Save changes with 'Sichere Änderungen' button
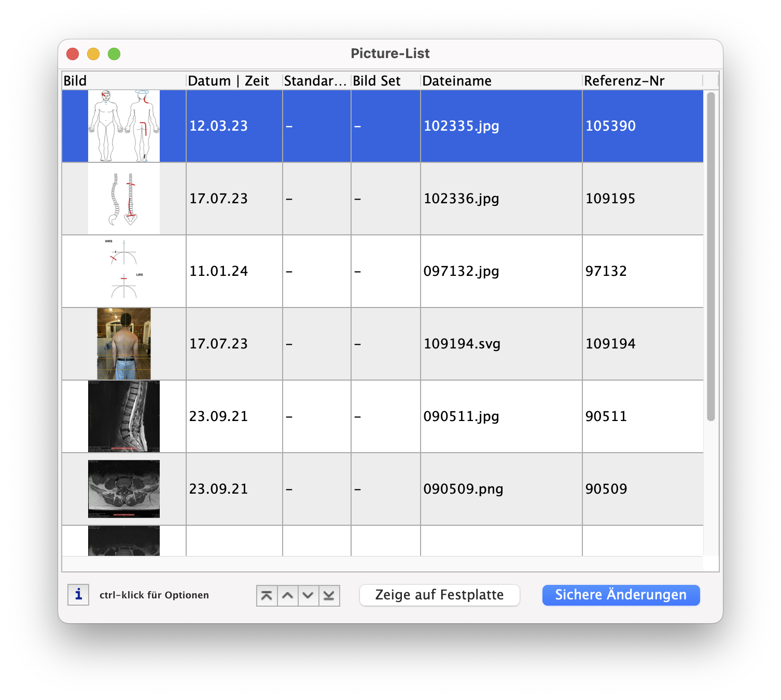Image resolution: width=781 pixels, height=700 pixels. [621, 595]
